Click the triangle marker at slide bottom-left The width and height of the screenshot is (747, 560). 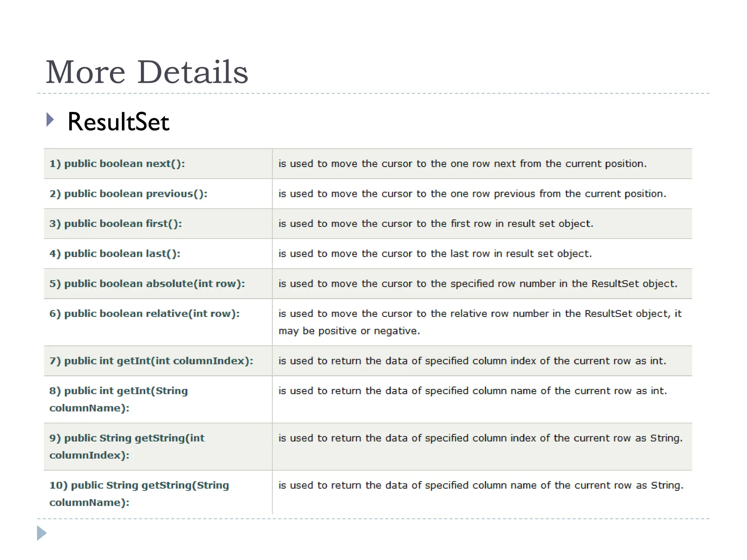[x=42, y=533]
